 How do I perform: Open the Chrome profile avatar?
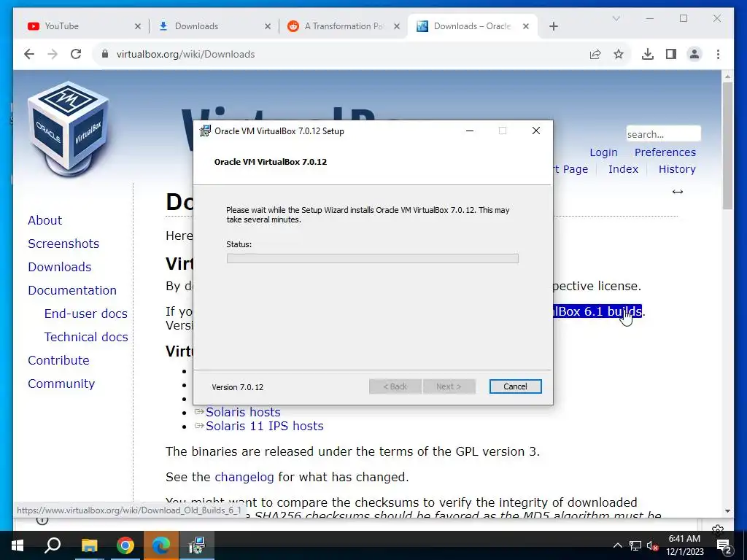(694, 54)
